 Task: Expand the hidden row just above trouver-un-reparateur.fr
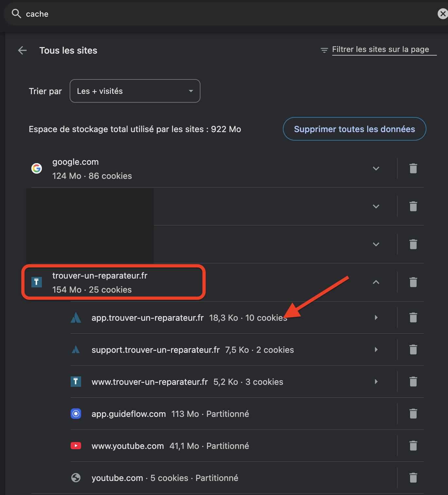pyautogui.click(x=376, y=244)
